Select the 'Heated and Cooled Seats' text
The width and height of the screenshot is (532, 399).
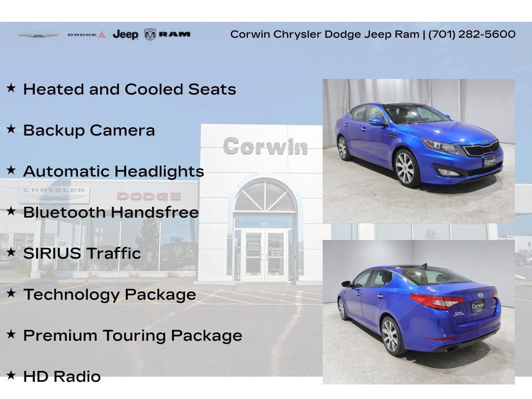tap(129, 89)
